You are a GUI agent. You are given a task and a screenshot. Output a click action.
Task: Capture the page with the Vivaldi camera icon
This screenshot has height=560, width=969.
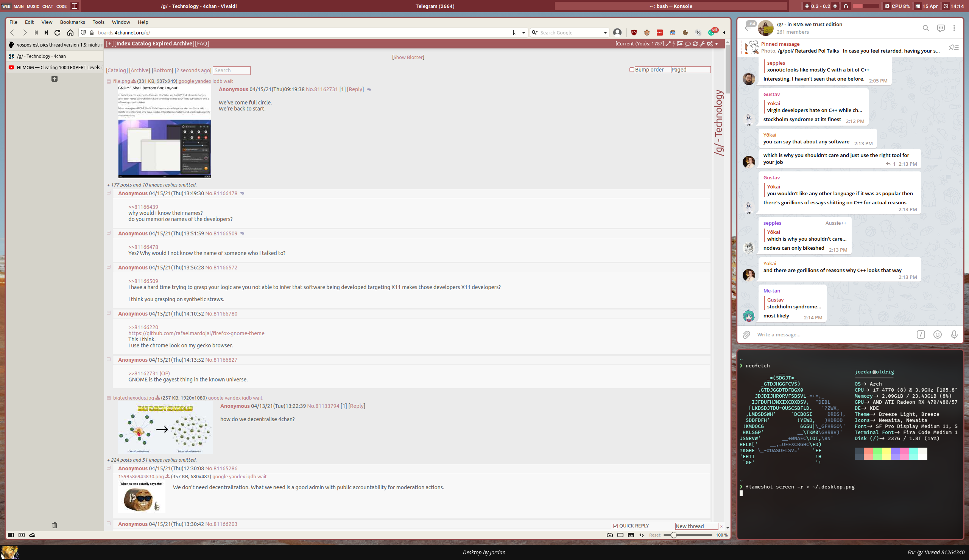click(x=609, y=535)
